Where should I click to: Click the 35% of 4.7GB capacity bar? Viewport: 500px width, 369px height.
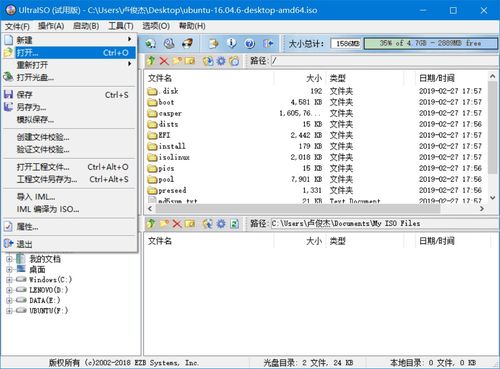pos(430,43)
